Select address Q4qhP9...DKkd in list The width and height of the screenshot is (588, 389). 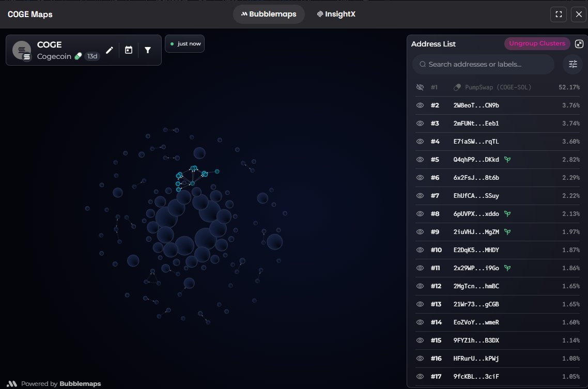(476, 159)
